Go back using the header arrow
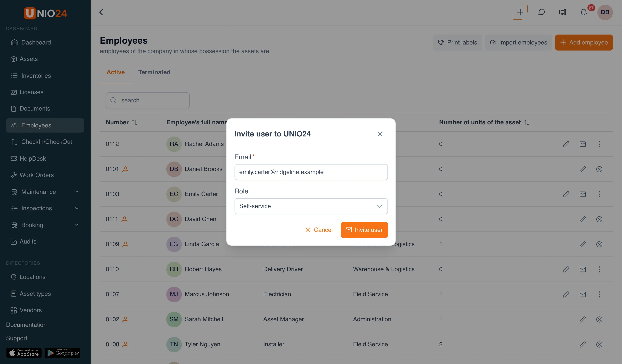The width and height of the screenshot is (622, 364). click(101, 12)
